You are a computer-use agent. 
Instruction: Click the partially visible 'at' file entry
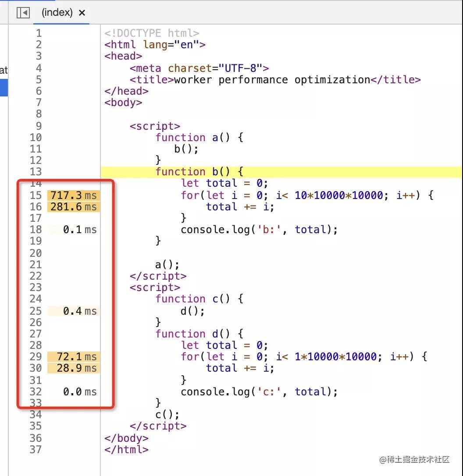tap(4, 70)
